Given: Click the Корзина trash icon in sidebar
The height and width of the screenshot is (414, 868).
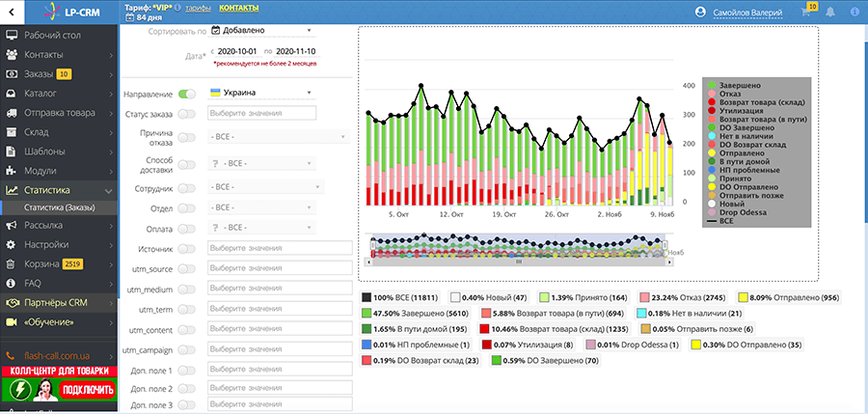Looking at the screenshot, I should click(11, 263).
